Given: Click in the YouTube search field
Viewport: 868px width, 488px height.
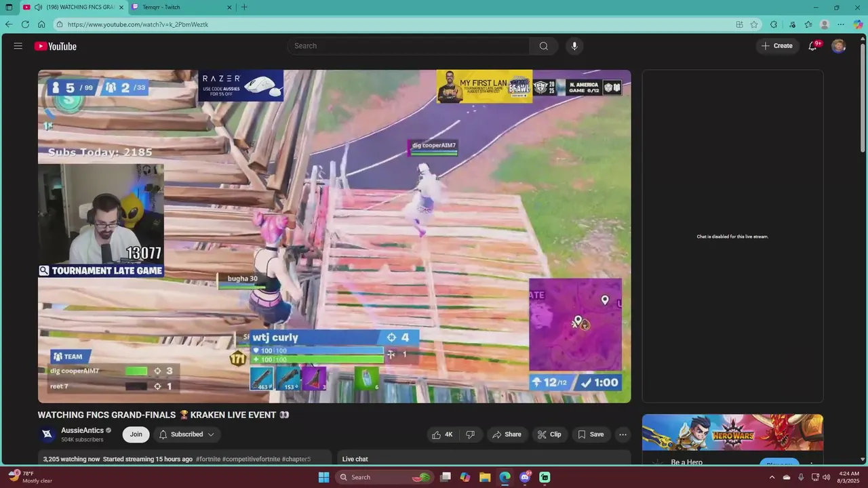Looking at the screenshot, I should 408,46.
